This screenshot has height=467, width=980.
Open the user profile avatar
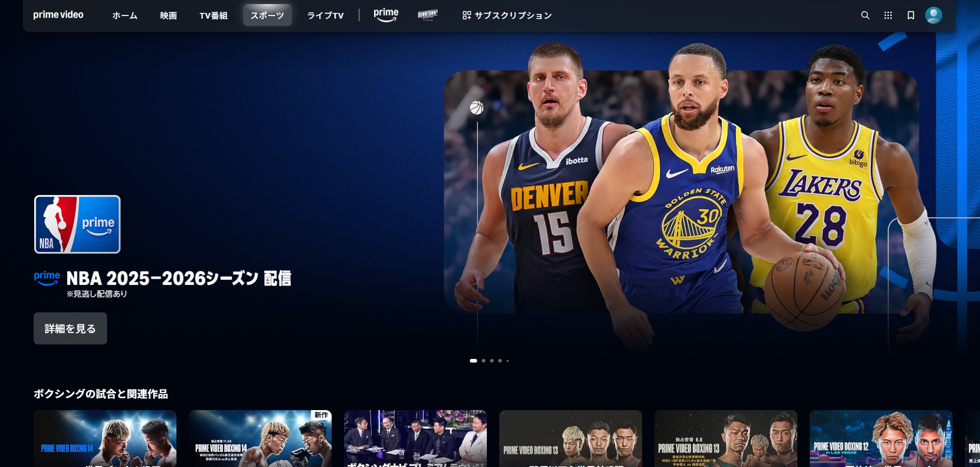click(933, 16)
